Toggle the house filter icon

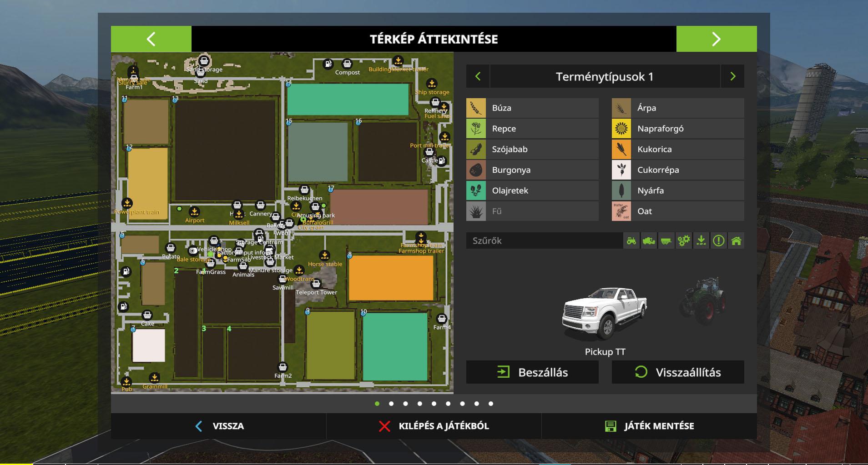(x=736, y=241)
